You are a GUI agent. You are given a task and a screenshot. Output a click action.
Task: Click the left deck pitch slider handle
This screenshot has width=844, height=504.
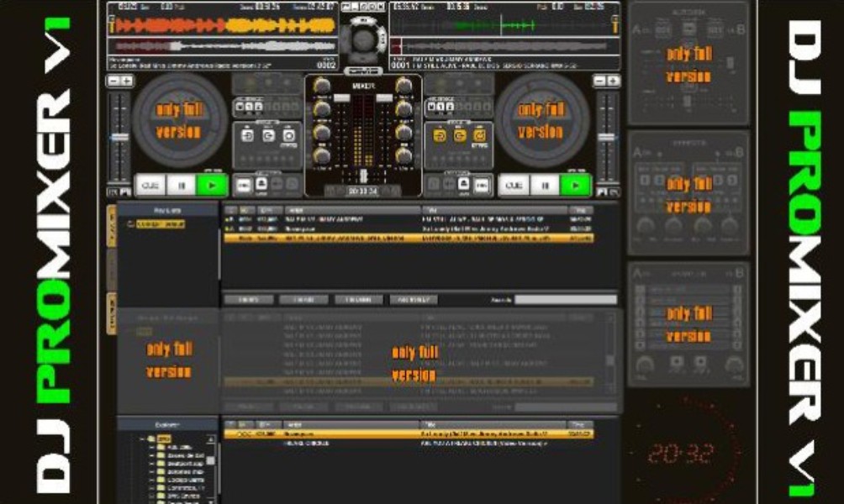[119, 137]
